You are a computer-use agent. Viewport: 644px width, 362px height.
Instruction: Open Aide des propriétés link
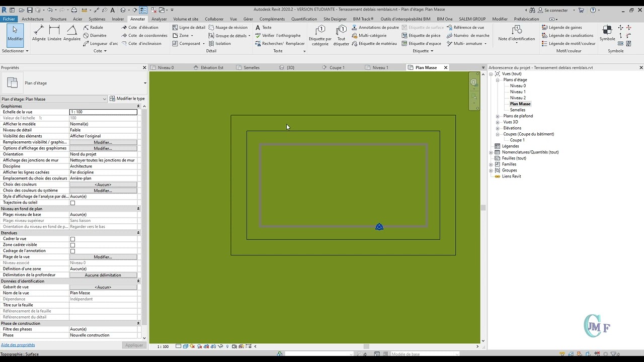18,345
